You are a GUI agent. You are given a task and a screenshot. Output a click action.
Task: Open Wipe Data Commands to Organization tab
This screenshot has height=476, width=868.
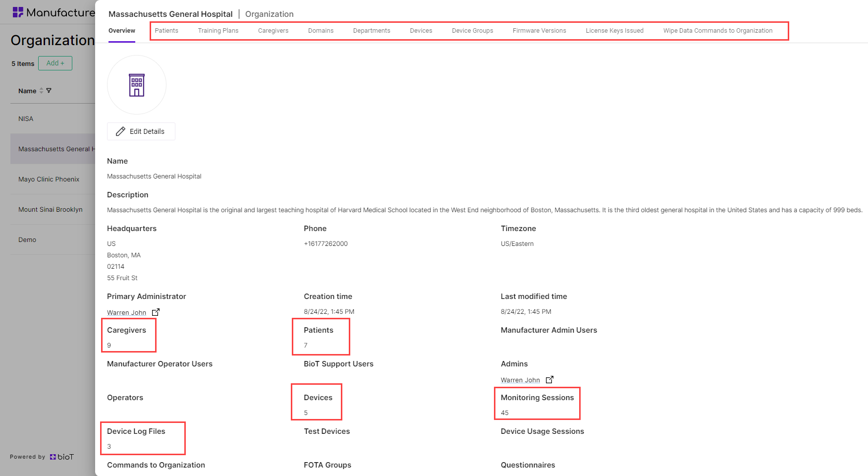pyautogui.click(x=718, y=31)
